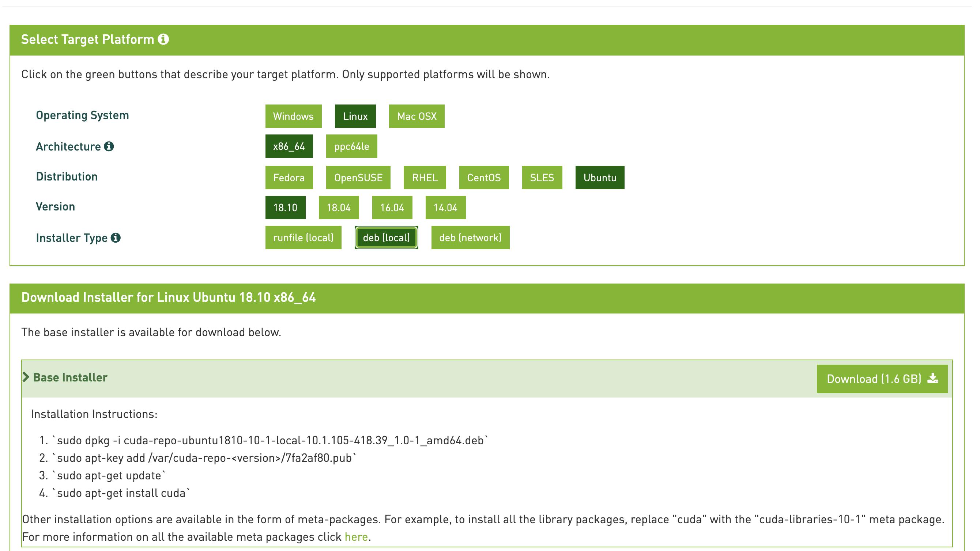
Task: Select Mac OSX operating system button
Action: tap(416, 116)
